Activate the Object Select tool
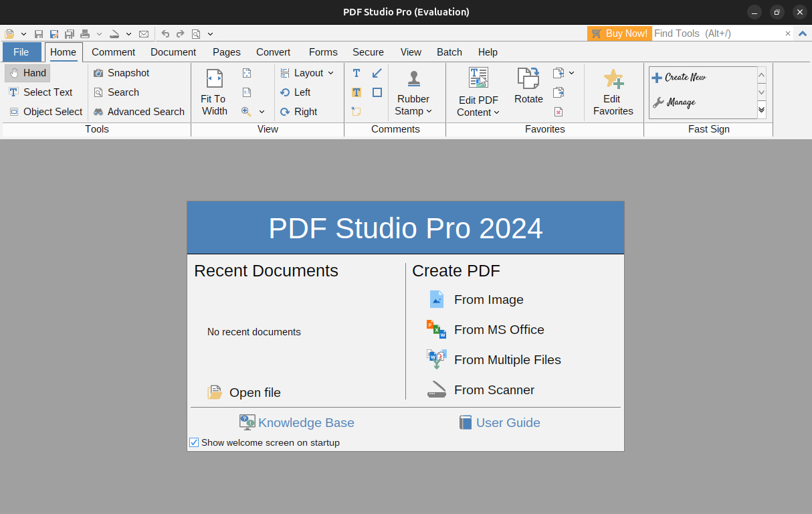 click(46, 112)
